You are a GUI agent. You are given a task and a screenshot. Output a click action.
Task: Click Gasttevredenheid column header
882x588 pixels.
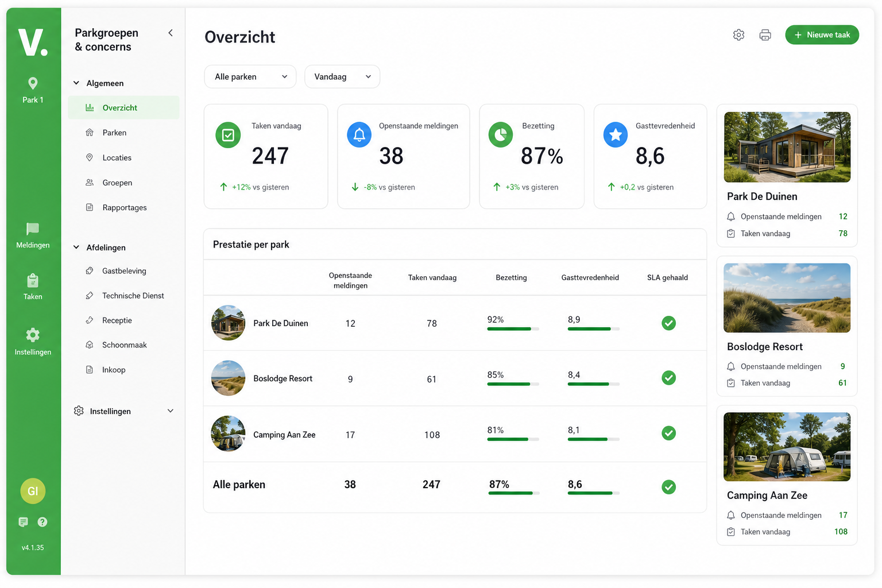point(590,278)
